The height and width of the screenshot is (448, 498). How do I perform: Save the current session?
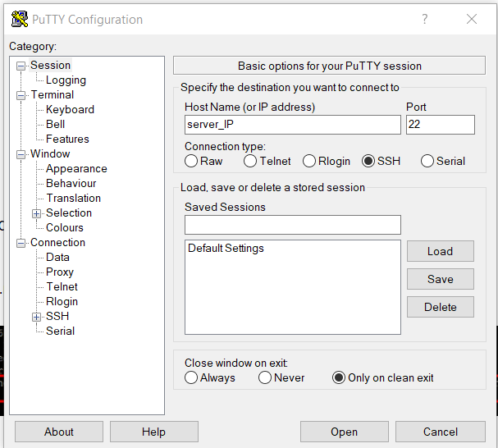(440, 279)
